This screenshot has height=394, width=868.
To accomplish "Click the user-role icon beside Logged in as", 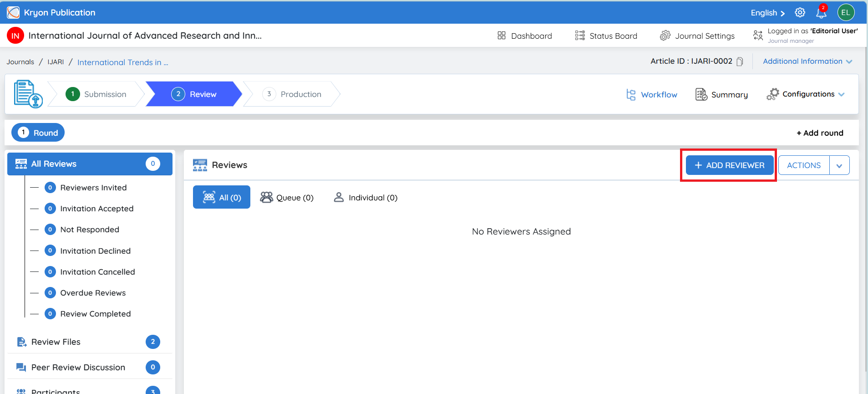I will click(758, 35).
